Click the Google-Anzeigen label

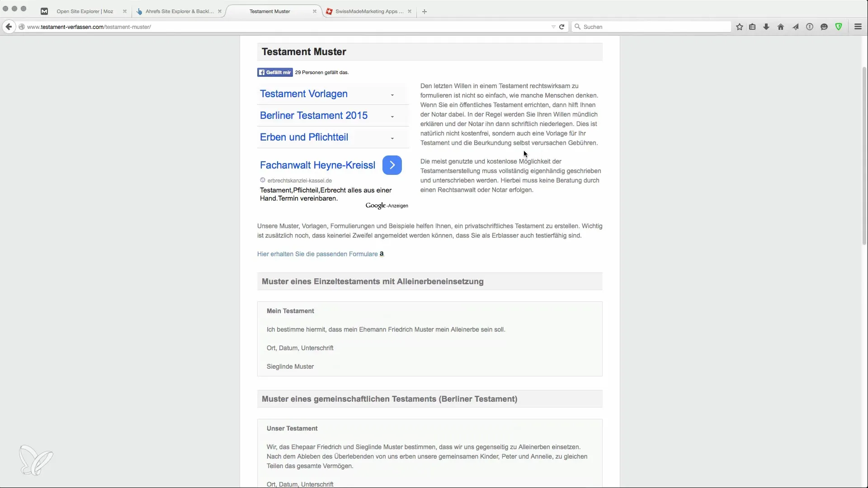(x=387, y=206)
